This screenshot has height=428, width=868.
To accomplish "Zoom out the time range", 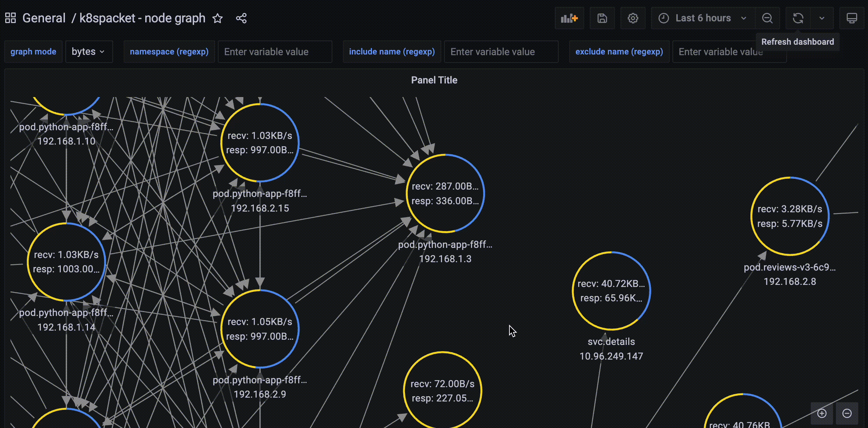I will pos(767,18).
